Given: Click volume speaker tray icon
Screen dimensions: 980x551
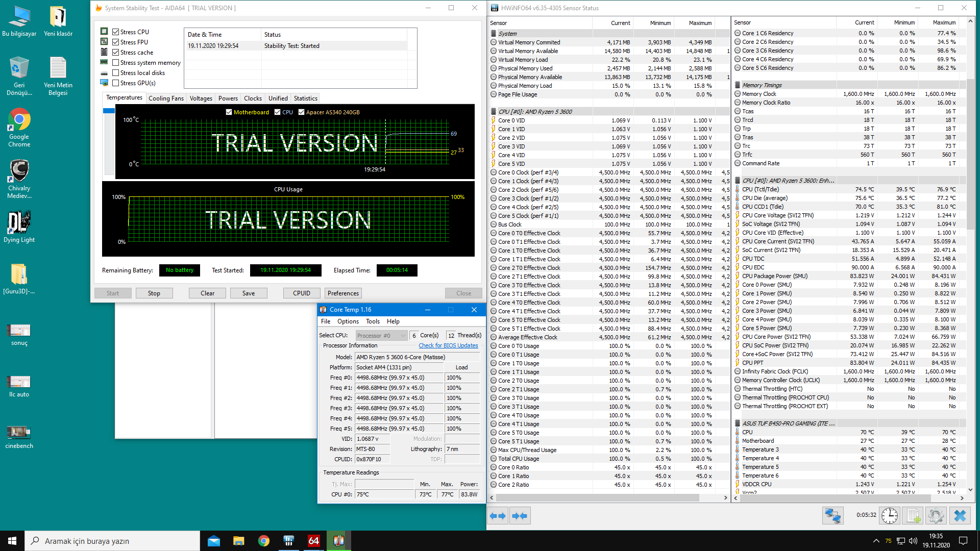Looking at the screenshot, I should pos(913,541).
